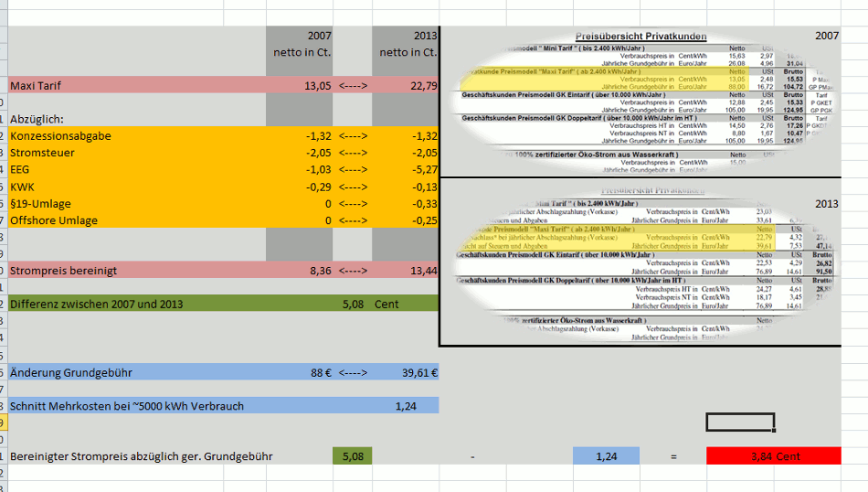Select the Stromsteuer label cell

click(42, 153)
